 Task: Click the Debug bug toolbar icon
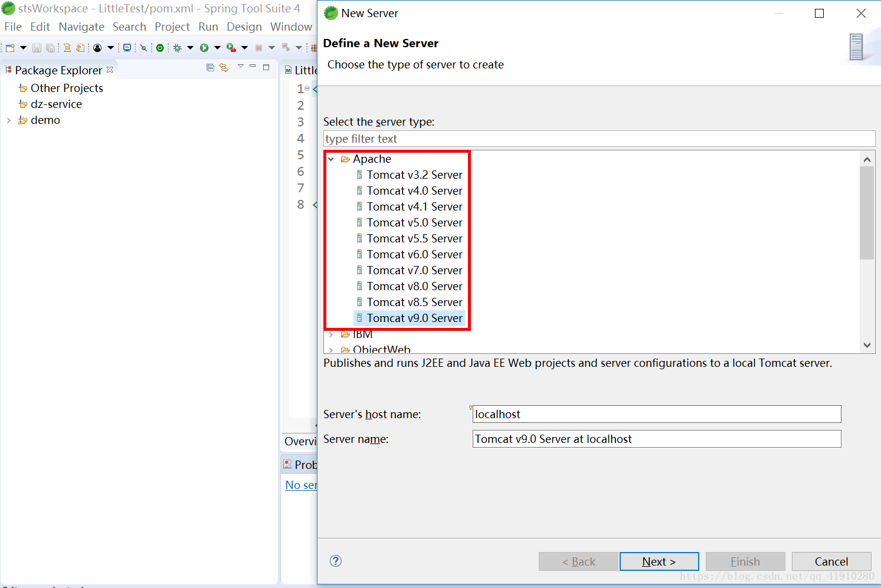point(177,48)
